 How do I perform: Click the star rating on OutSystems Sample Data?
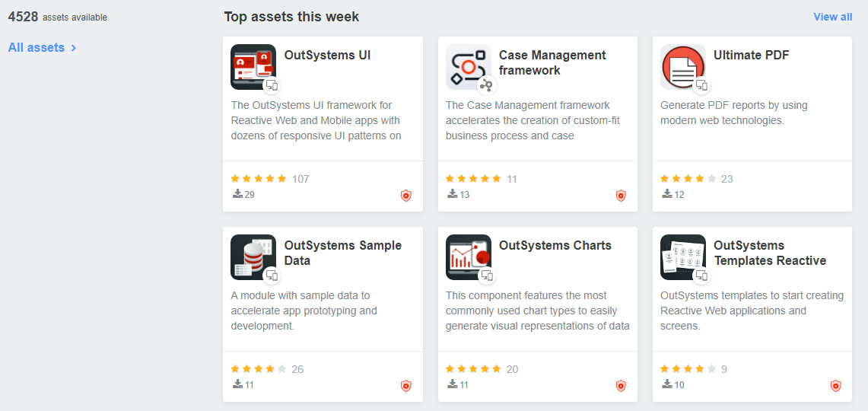point(259,369)
